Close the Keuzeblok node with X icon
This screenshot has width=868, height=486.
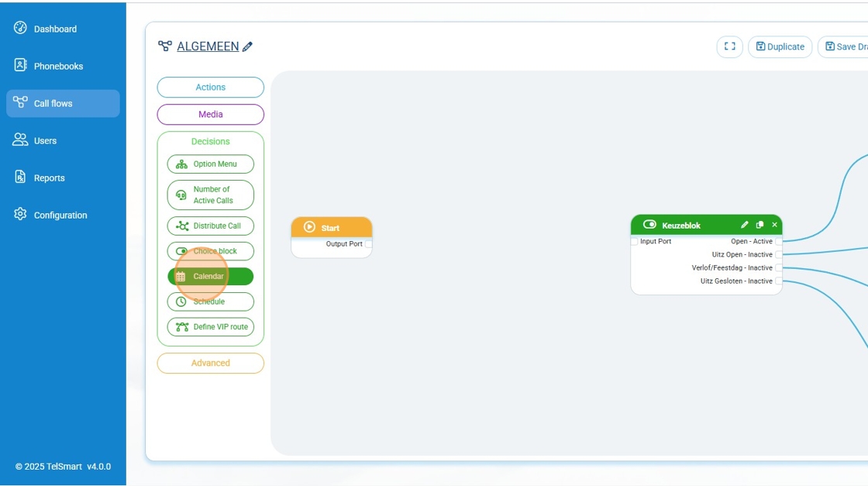pos(774,225)
